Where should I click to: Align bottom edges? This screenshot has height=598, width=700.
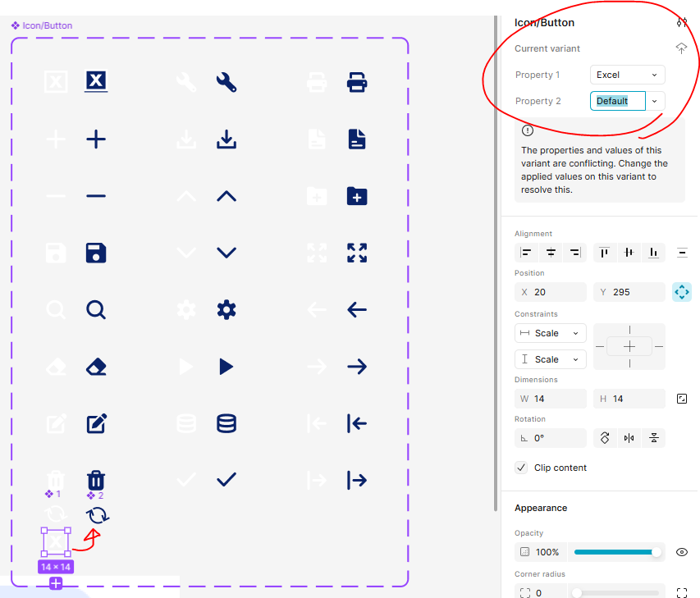coord(653,253)
